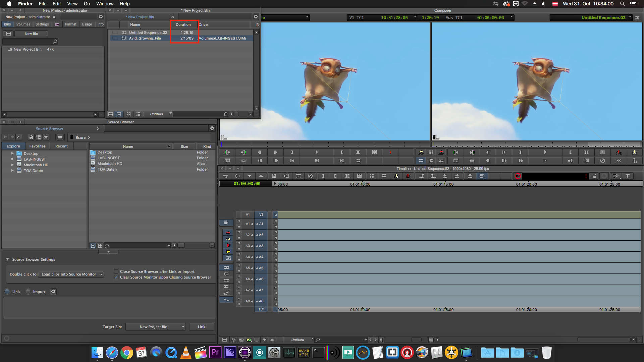Switch to Settings tab in project window
644x362 pixels.
point(42,24)
